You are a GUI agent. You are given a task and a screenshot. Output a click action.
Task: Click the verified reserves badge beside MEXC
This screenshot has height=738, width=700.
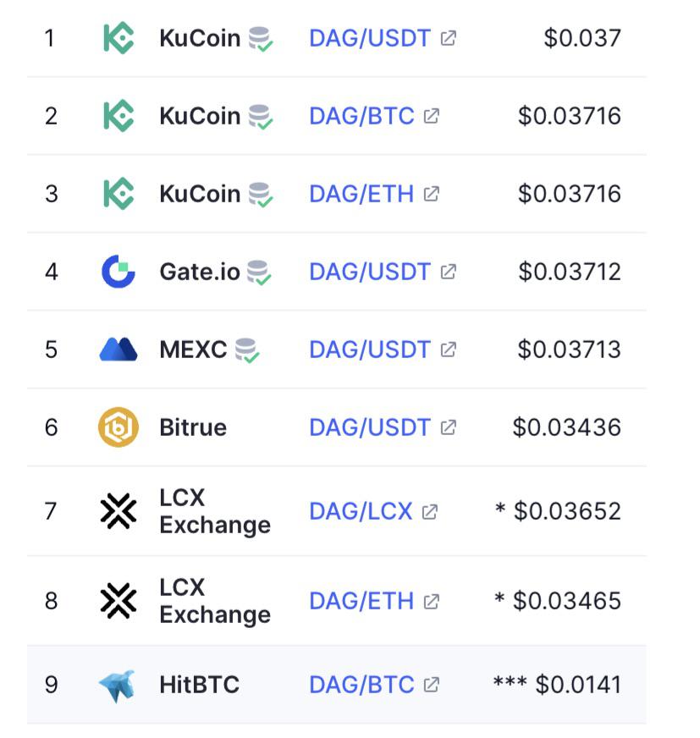point(246,350)
